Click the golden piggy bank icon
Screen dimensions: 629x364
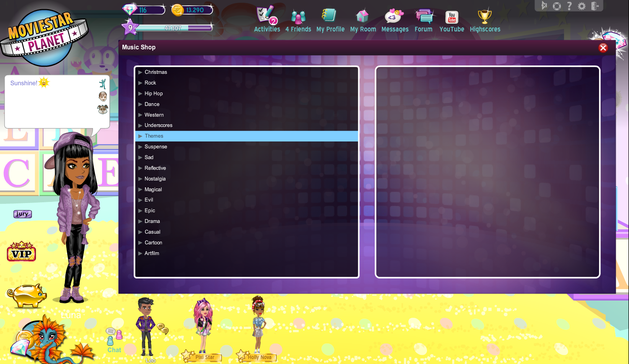click(x=27, y=295)
